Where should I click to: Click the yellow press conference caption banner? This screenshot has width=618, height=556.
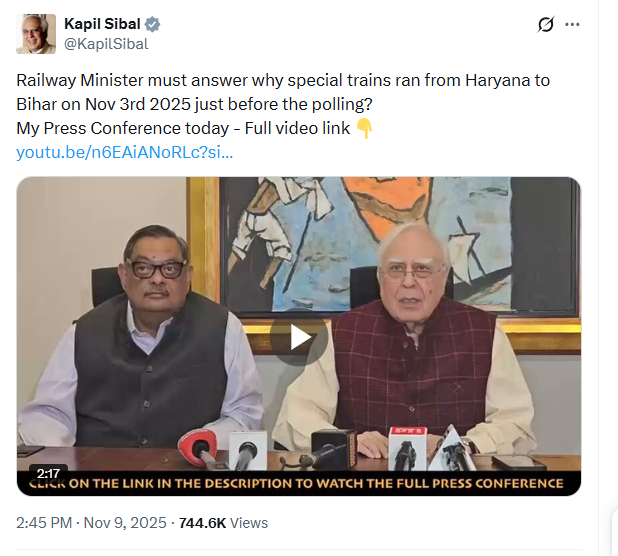click(298, 484)
